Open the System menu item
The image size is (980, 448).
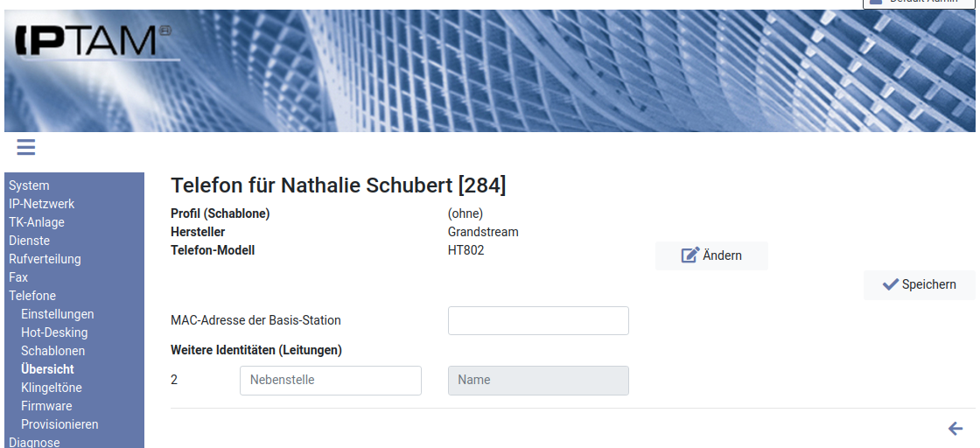coord(29,185)
